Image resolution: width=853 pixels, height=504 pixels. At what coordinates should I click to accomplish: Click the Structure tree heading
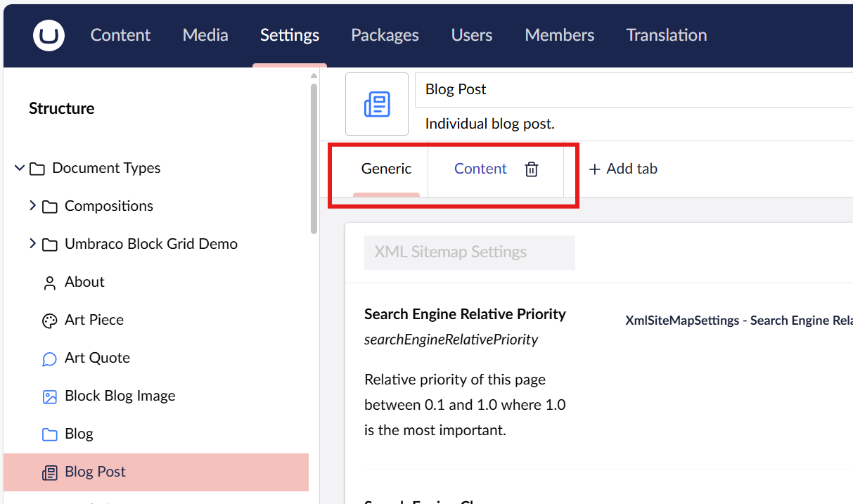click(x=61, y=108)
